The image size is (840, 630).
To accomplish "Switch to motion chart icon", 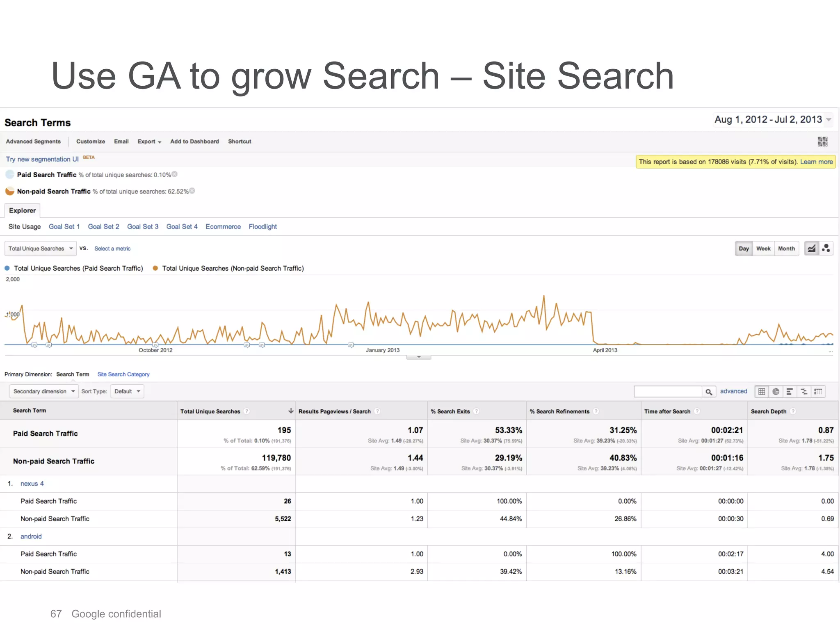I will coord(826,249).
